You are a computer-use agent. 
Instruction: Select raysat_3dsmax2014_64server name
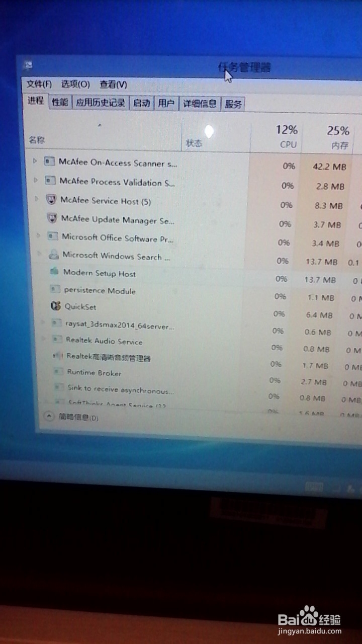tap(120, 325)
